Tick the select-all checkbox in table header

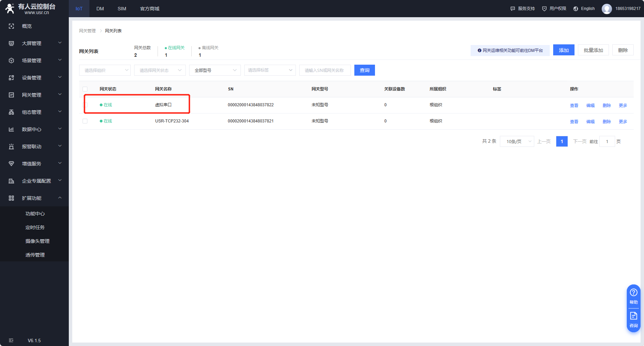[85, 89]
